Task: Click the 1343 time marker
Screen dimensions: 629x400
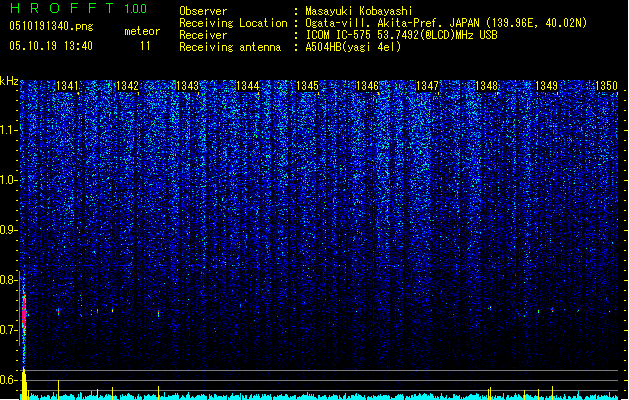Action: tap(187, 86)
